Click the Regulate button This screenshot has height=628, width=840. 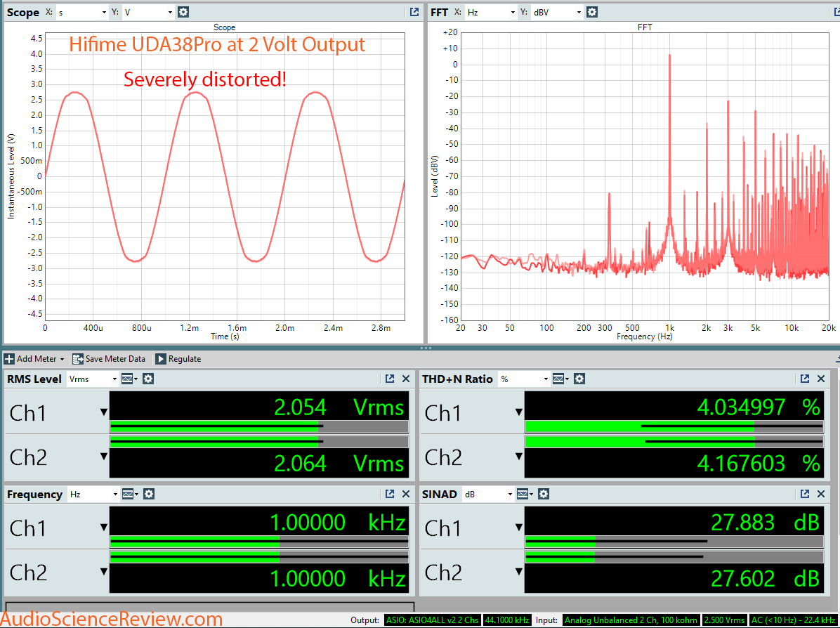tap(178, 359)
